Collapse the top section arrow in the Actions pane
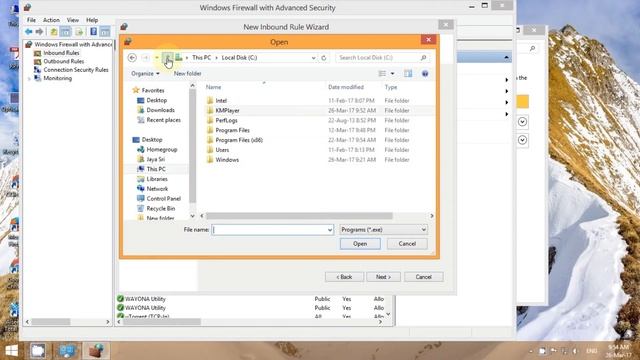640x360 pixels. click(x=506, y=58)
